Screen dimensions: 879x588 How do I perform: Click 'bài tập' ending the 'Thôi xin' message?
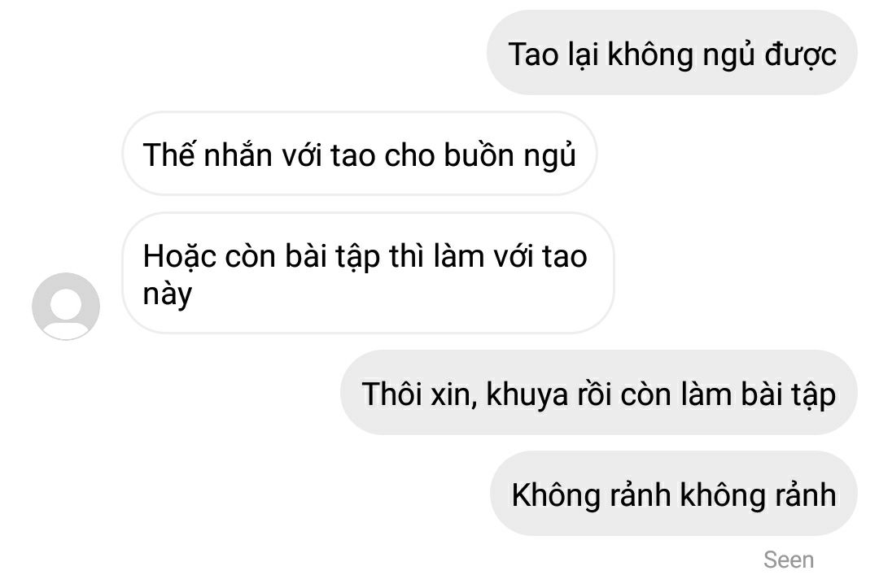pos(789,394)
